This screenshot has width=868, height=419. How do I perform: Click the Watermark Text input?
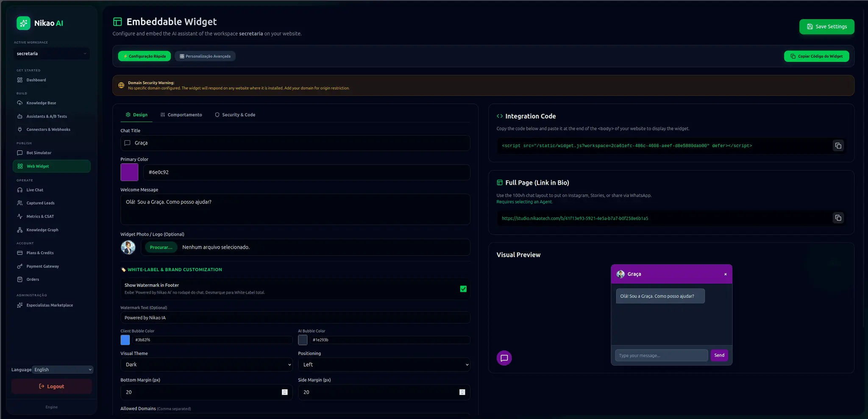pyautogui.click(x=295, y=318)
